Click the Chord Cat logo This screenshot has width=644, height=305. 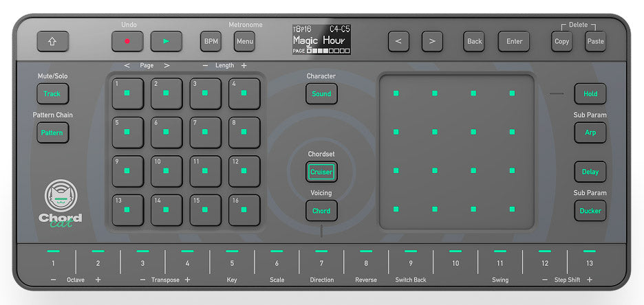(x=61, y=203)
